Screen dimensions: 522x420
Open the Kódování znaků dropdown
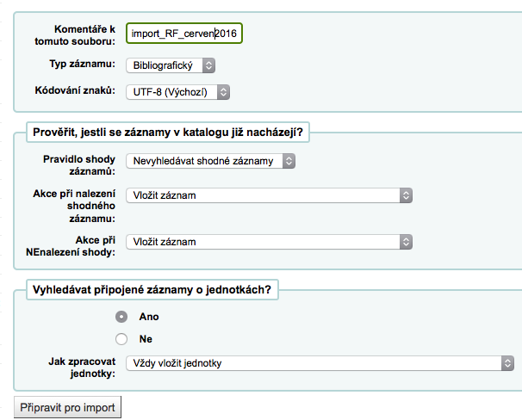pos(177,91)
